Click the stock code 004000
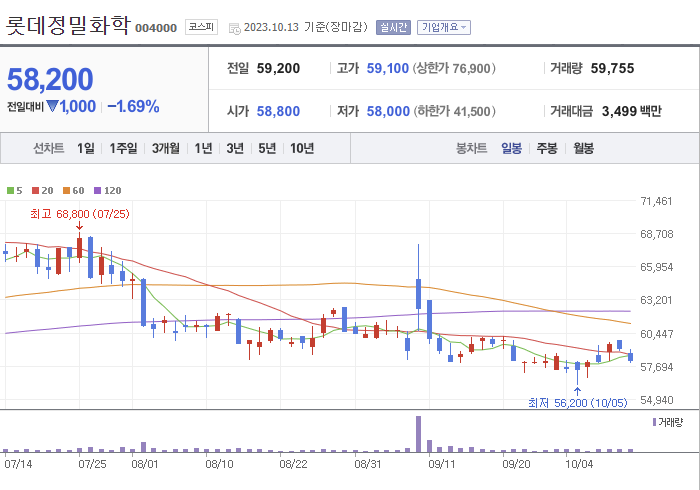The height and width of the screenshot is (490, 700). pos(156,28)
